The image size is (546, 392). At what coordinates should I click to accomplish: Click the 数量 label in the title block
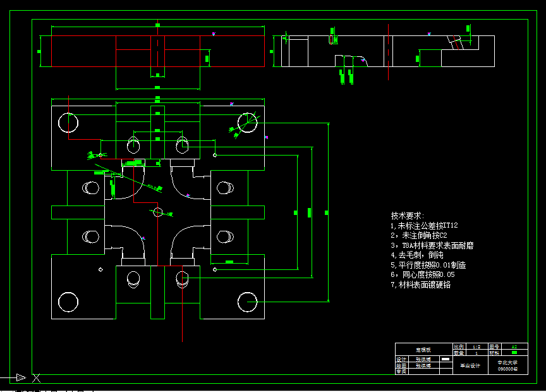(459, 353)
